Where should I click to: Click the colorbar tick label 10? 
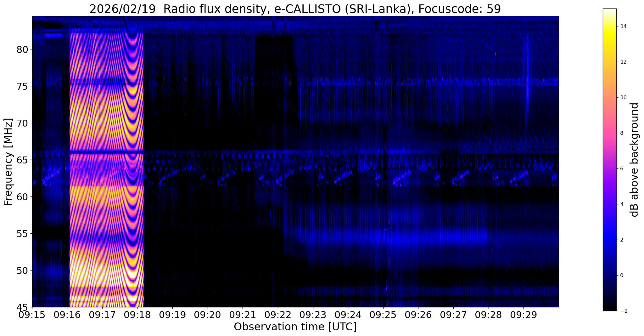click(x=623, y=98)
